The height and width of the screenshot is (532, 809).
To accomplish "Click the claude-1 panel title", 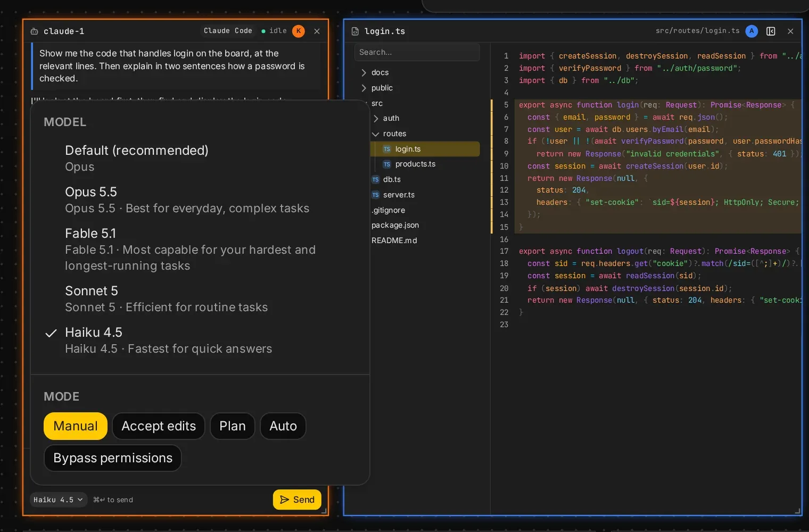I will pos(64,31).
